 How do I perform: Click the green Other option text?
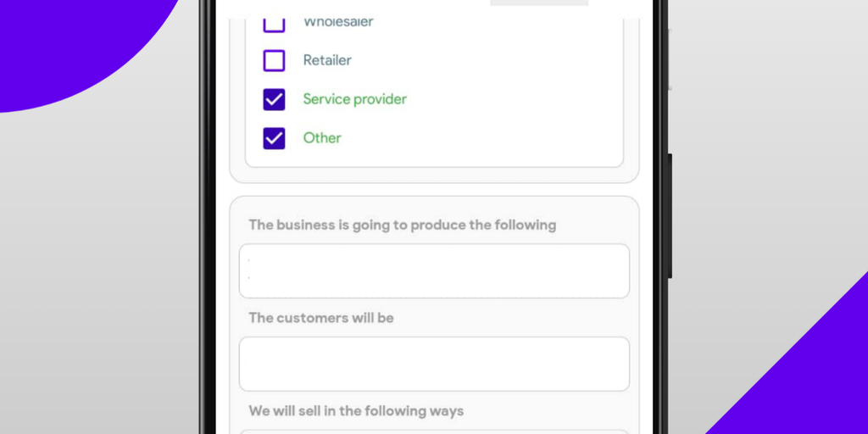[x=322, y=138]
